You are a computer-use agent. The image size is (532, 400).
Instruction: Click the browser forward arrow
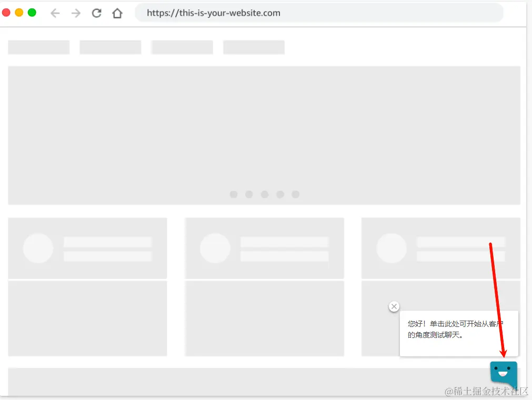point(76,13)
